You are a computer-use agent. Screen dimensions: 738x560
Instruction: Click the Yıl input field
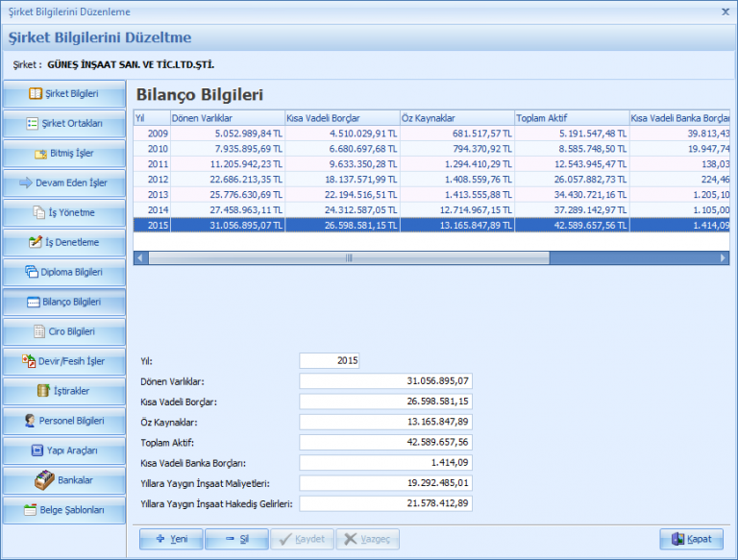click(x=330, y=361)
